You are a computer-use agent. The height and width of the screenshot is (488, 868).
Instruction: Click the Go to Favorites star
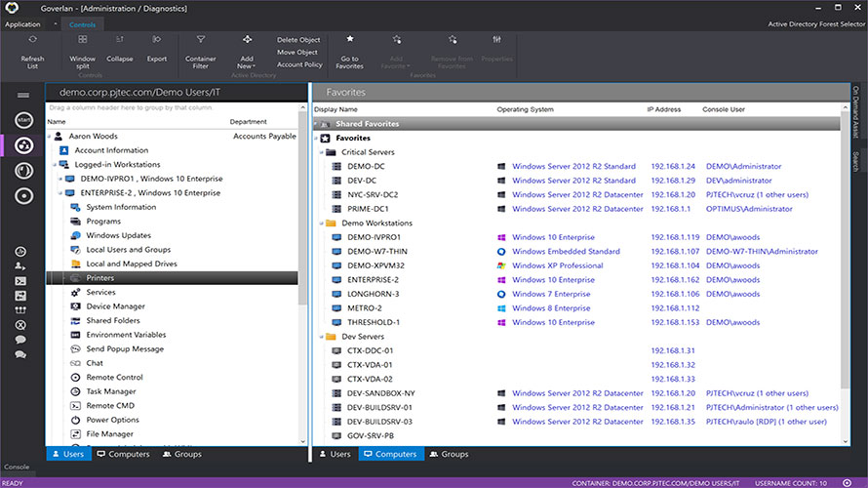click(349, 40)
